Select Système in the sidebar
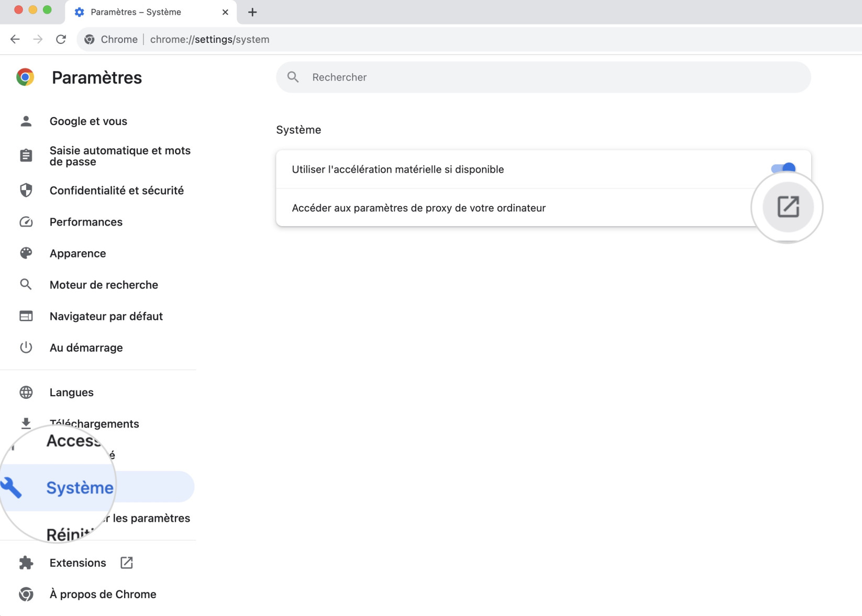The width and height of the screenshot is (862, 616). click(x=80, y=487)
